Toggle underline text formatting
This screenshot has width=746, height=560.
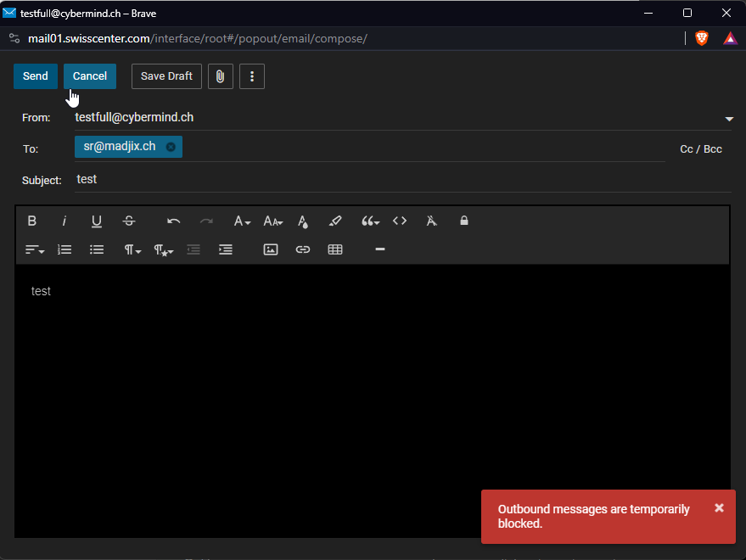point(97,221)
